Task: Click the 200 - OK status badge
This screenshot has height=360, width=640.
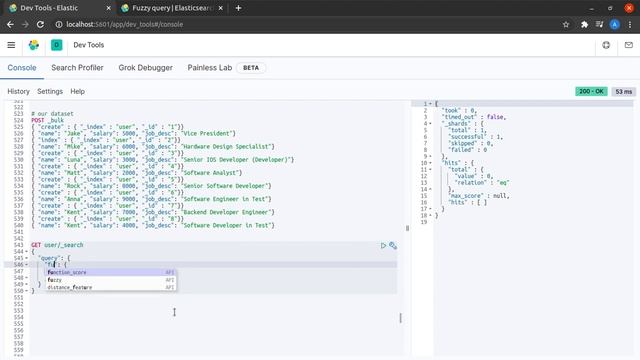Action: click(591, 91)
